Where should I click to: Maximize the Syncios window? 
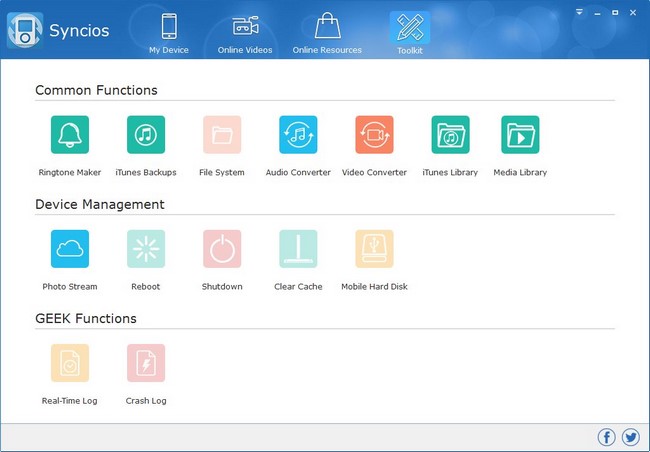point(615,13)
